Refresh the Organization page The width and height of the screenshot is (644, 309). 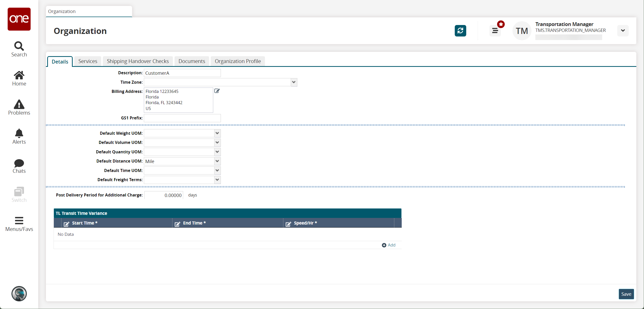click(460, 31)
